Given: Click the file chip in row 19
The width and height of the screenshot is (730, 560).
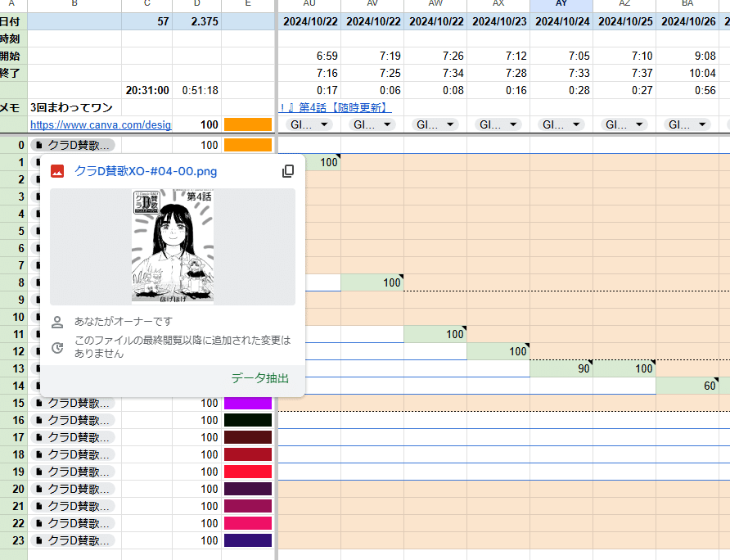Looking at the screenshot, I should pyautogui.click(x=73, y=472).
